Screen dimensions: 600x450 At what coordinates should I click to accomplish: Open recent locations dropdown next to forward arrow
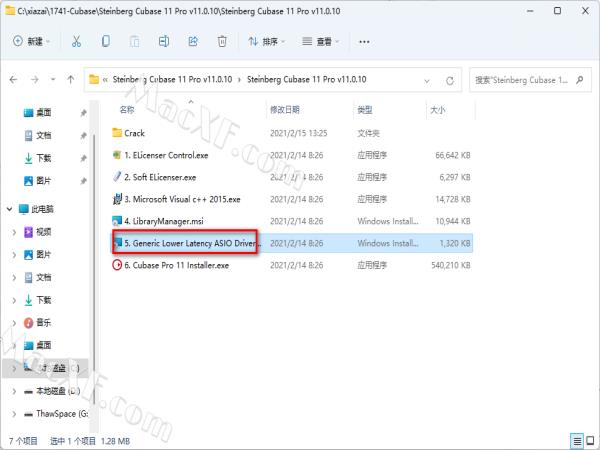[x=53, y=80]
